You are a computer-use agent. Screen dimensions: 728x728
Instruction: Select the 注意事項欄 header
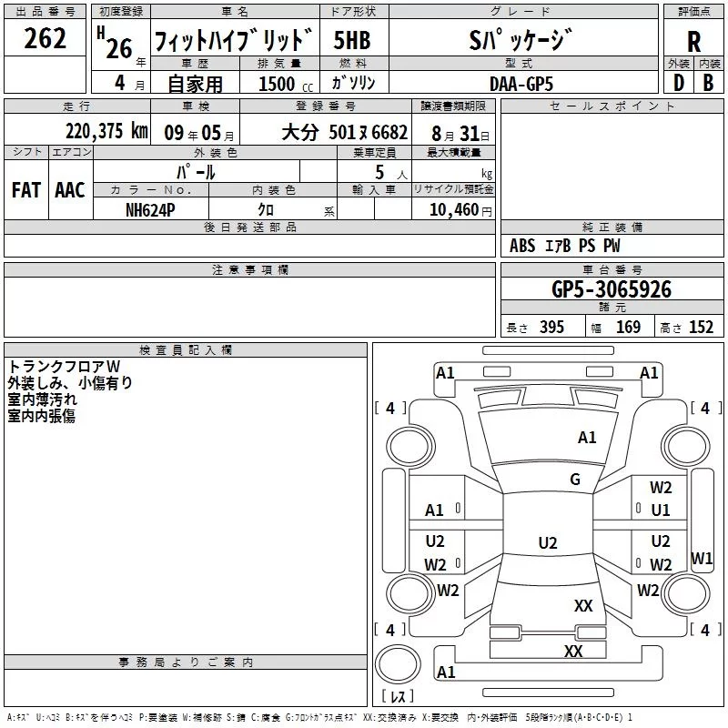click(249, 269)
